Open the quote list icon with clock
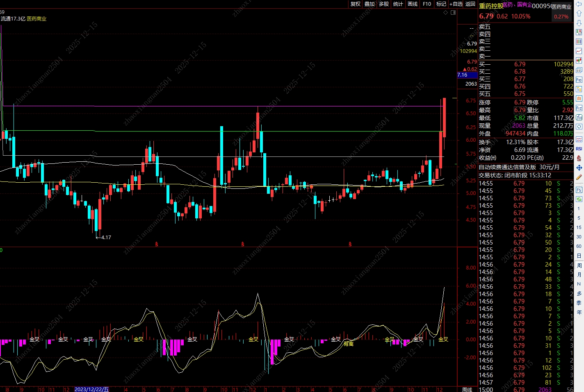 click(579, 32)
